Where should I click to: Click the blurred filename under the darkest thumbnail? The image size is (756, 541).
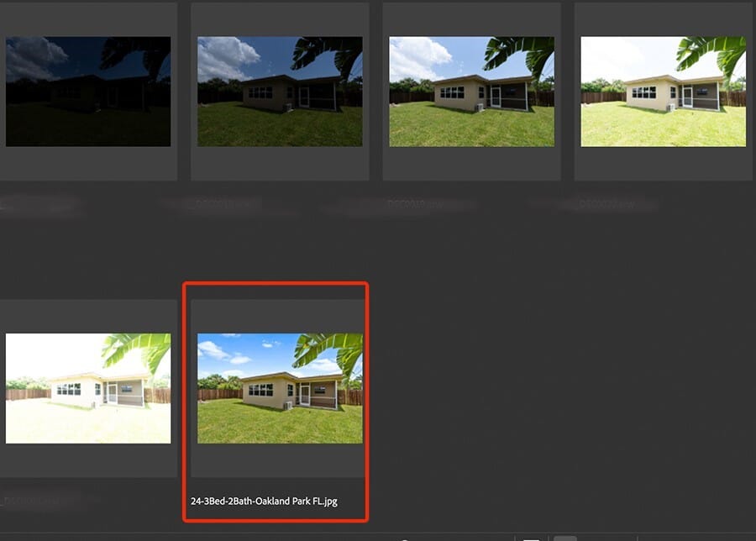pos(42,203)
